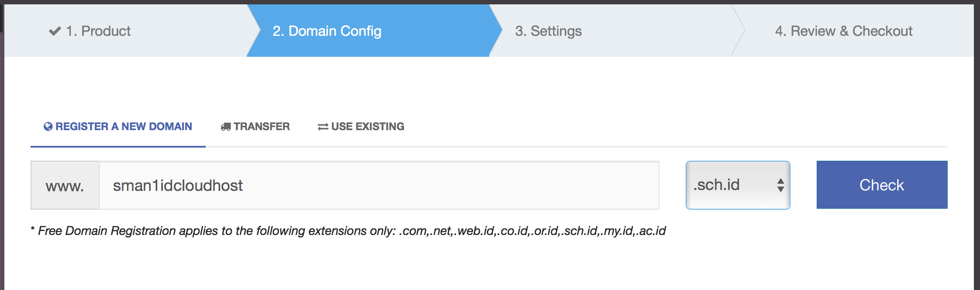Jump to the 3. Settings step
The height and width of the screenshot is (290, 980).
coord(548,31)
